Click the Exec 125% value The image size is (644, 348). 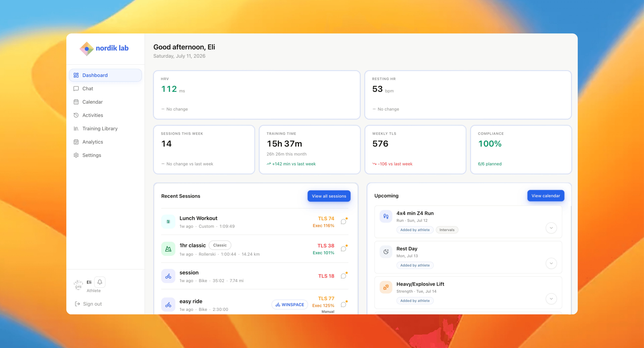click(323, 306)
